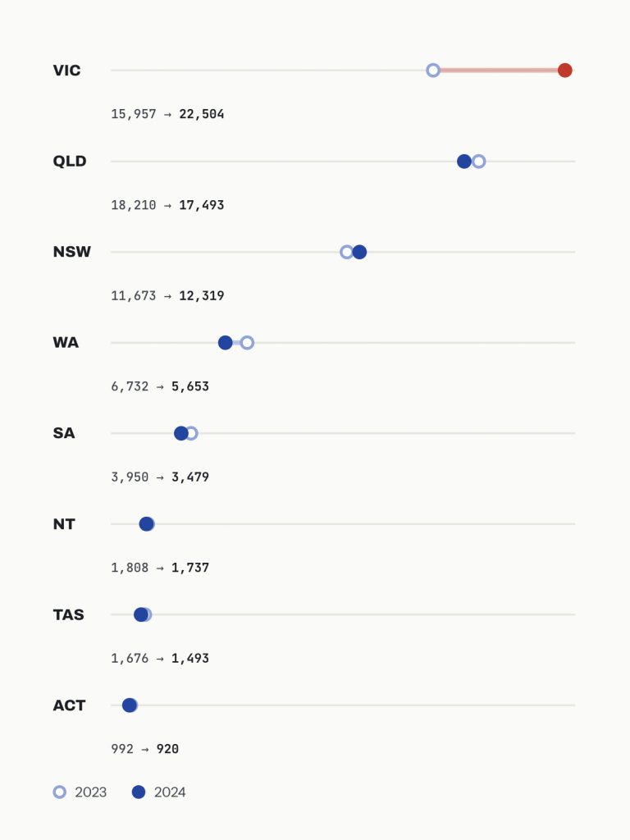Click the red VIC connector line
The width and height of the screenshot is (630, 840).
[500, 71]
